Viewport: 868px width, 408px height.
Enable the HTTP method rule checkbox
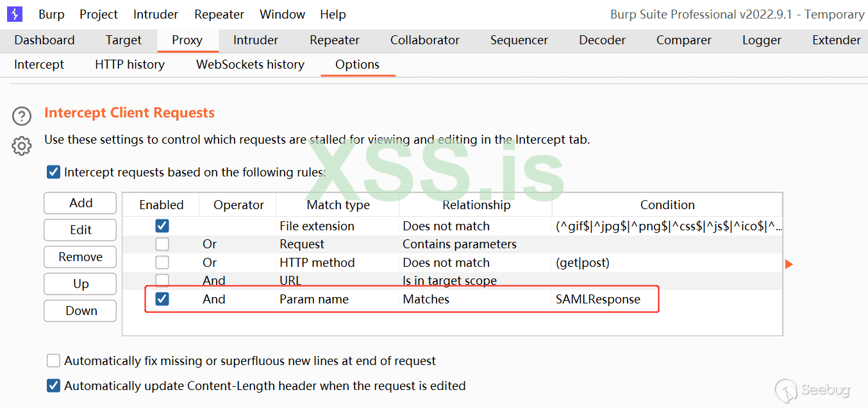point(162,262)
